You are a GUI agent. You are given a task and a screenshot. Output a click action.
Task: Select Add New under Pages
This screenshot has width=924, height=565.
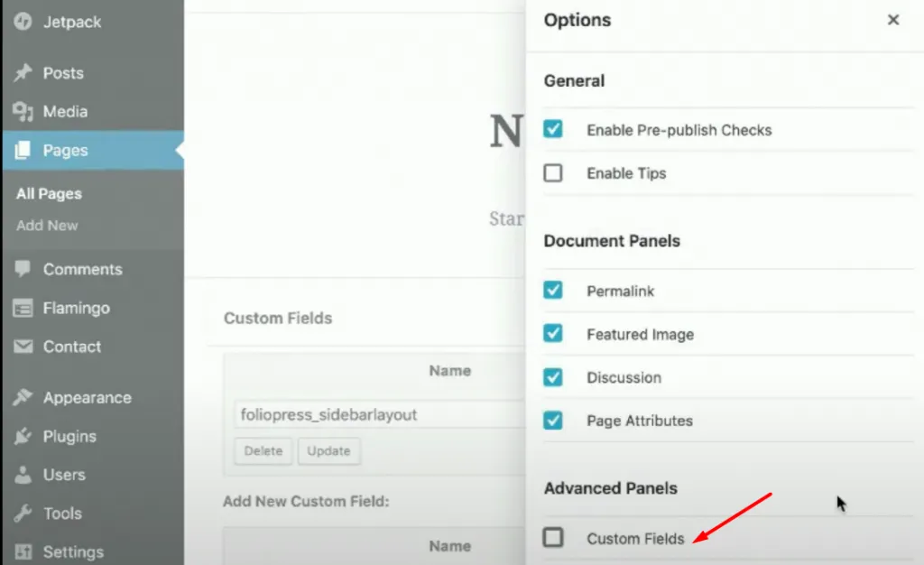point(47,226)
